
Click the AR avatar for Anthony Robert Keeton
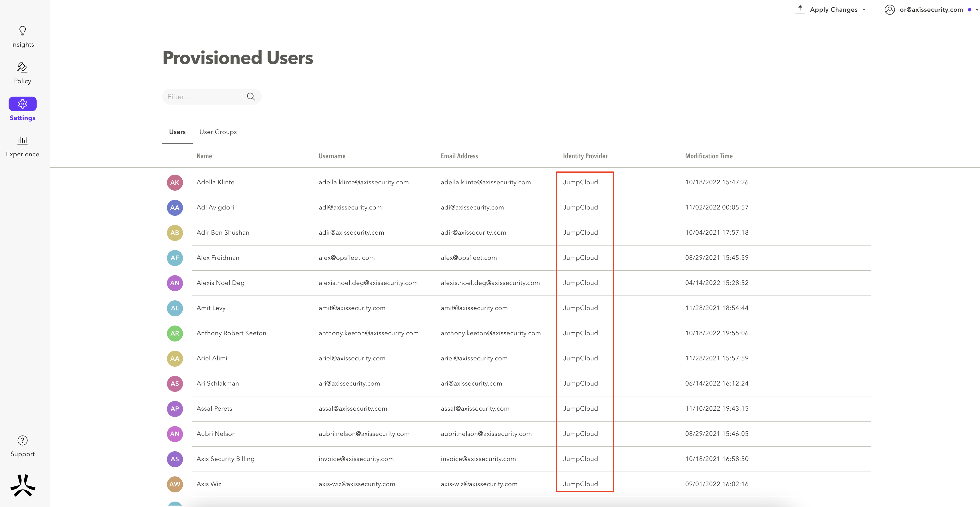tap(175, 333)
